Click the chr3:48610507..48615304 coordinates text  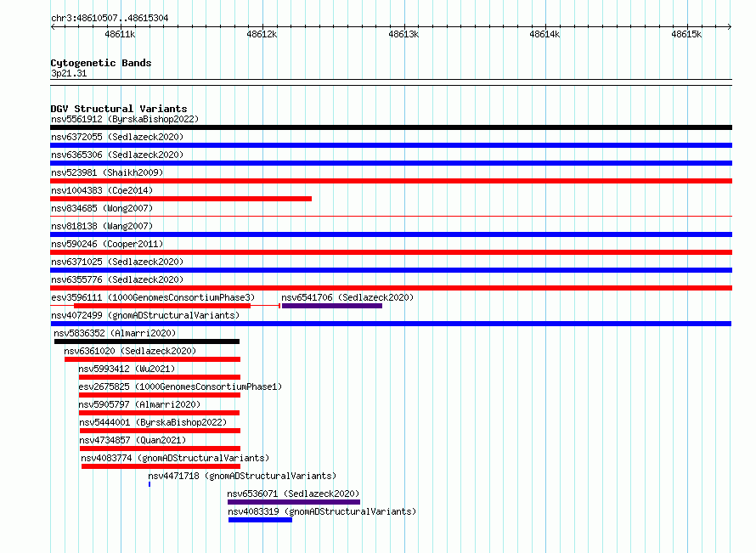110,19
